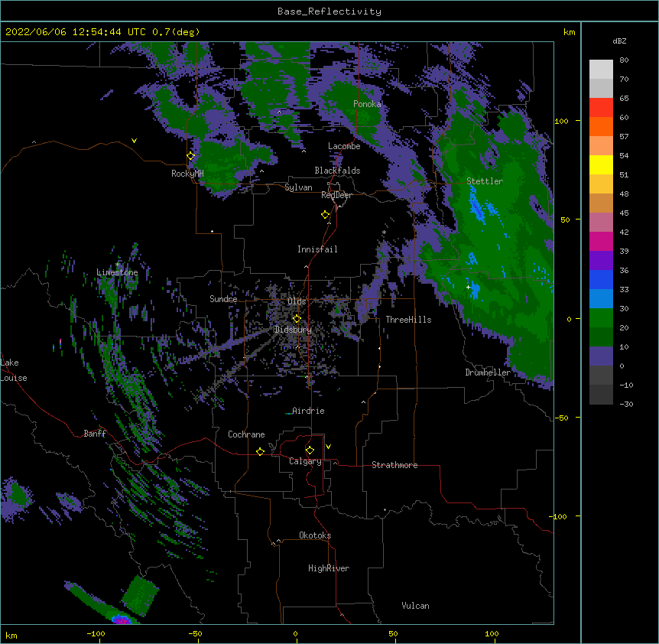Click the km unit label at top right
Image resolution: width=659 pixels, height=644 pixels.
pos(569,32)
